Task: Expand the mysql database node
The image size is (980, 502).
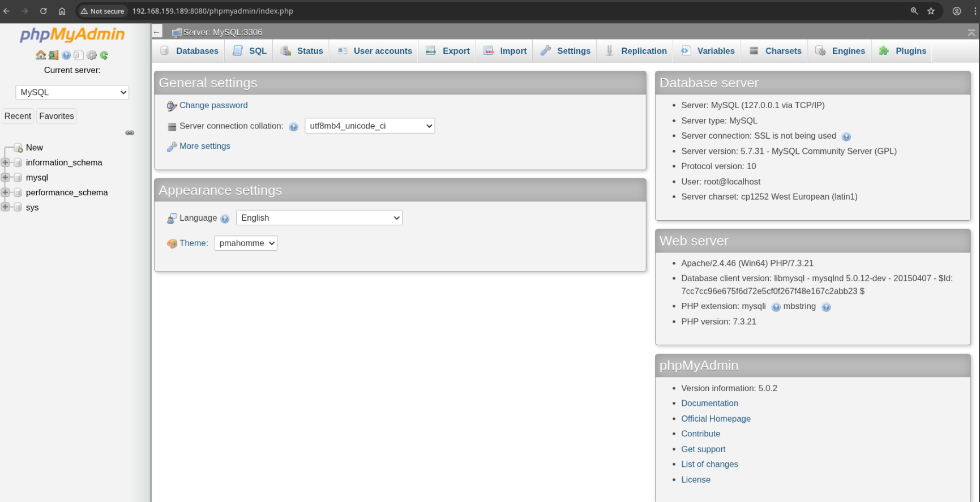Action: 5,178
